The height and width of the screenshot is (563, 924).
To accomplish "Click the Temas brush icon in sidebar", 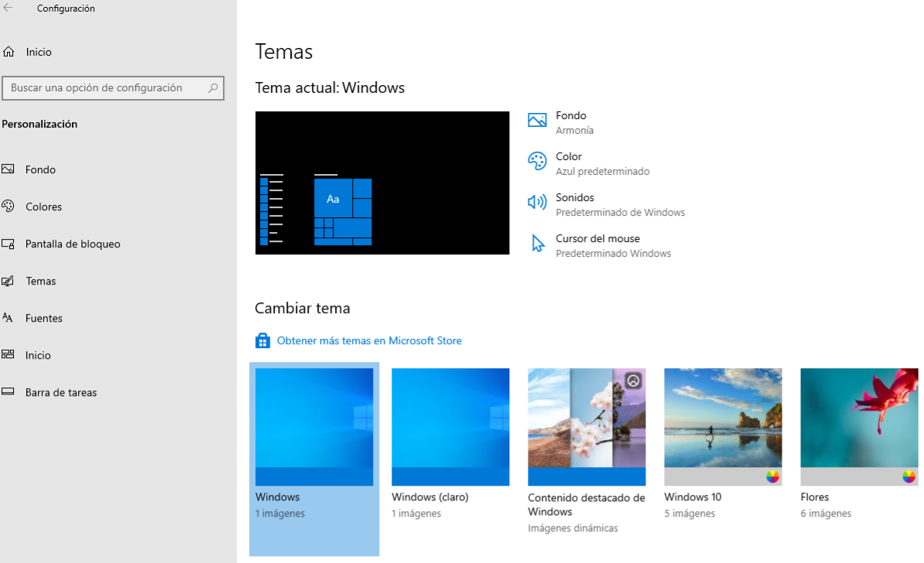I will coord(8,281).
